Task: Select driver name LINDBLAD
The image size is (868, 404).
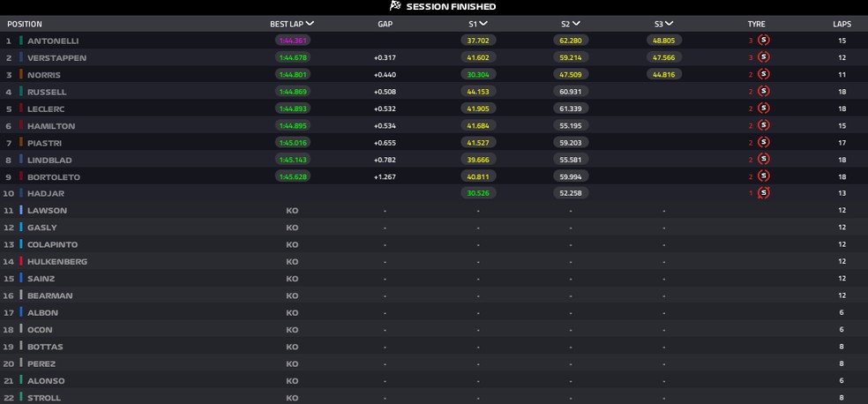Action: (49, 160)
